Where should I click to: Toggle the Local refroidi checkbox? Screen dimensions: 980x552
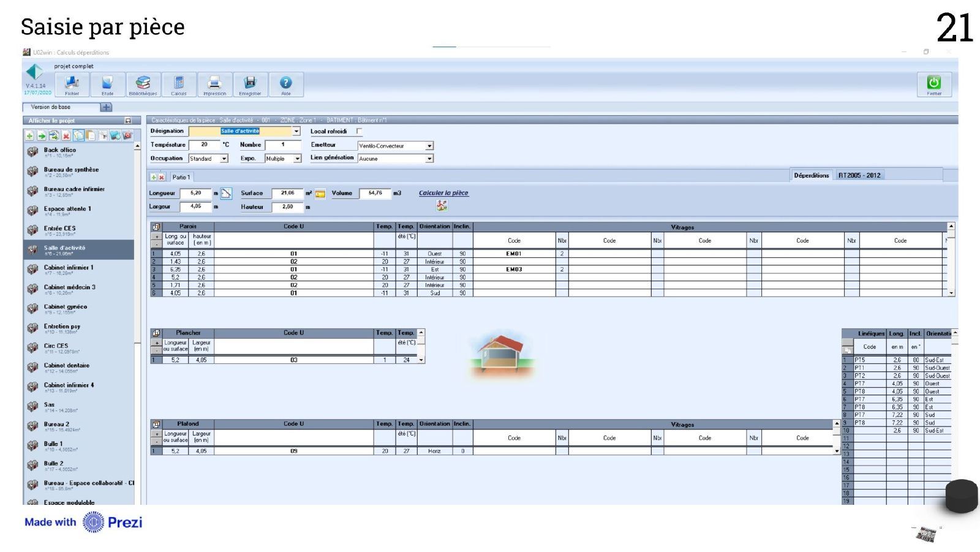pos(359,131)
